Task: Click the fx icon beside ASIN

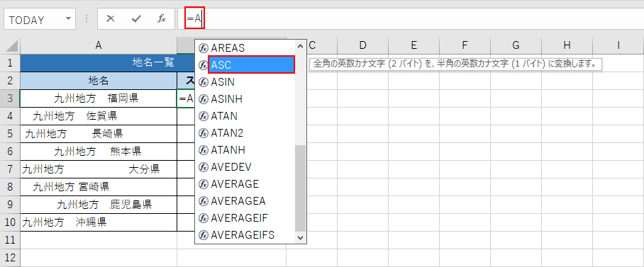Action: 204,82
